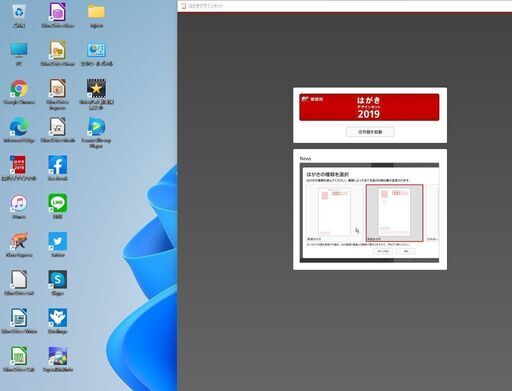The image size is (512, 391).
Task: Open the Facebook desktop shortcut
Action: pyautogui.click(x=57, y=165)
